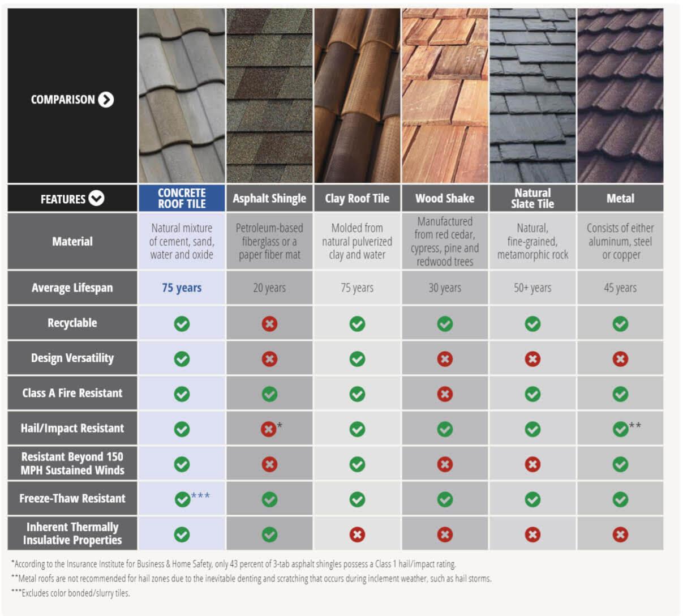This screenshot has width=683, height=616.
Task: Click the metal roof texture image
Action: tap(620, 95)
